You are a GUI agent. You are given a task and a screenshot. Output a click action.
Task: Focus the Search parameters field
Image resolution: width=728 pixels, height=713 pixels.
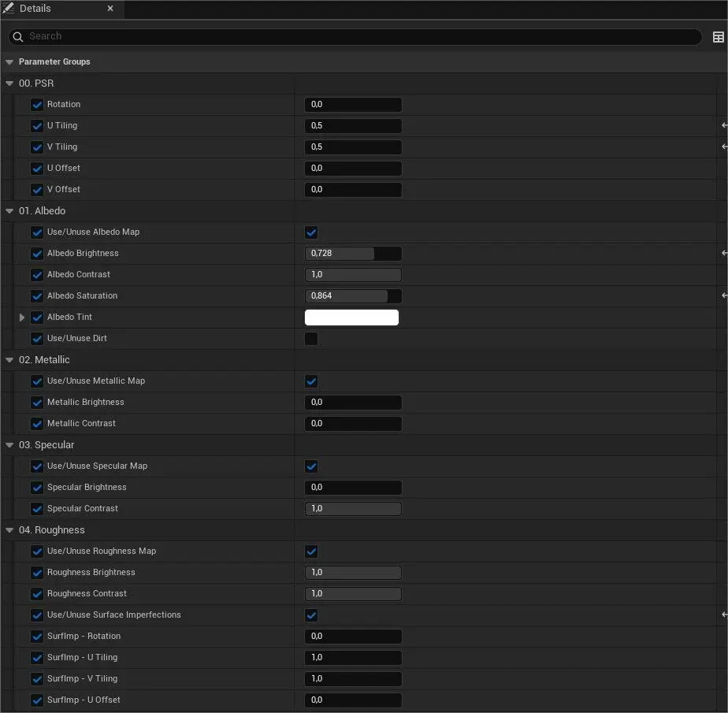click(355, 37)
